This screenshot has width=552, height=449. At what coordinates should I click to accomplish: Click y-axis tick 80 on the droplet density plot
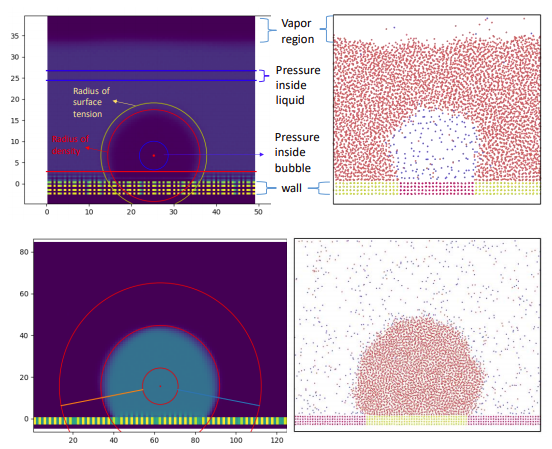click(24, 252)
